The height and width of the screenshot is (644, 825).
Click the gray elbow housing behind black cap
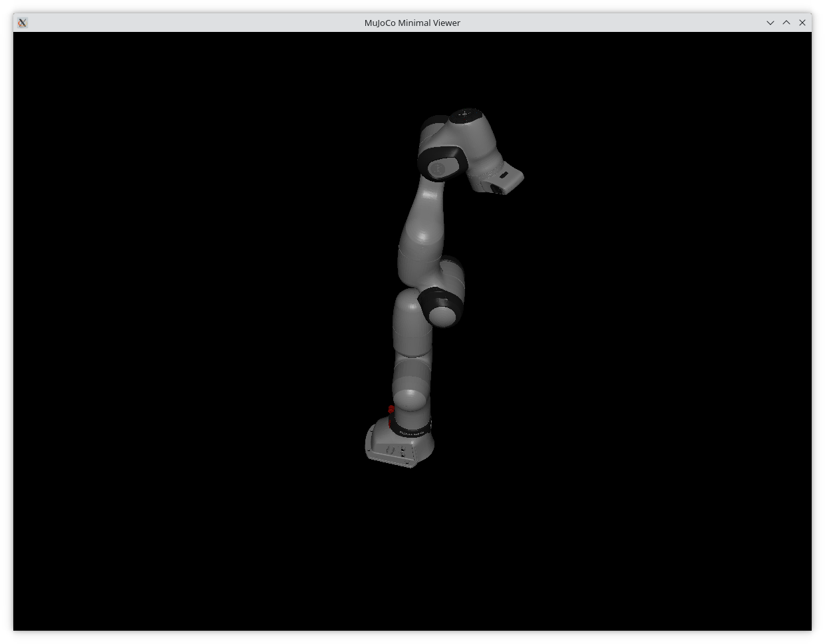(x=452, y=273)
